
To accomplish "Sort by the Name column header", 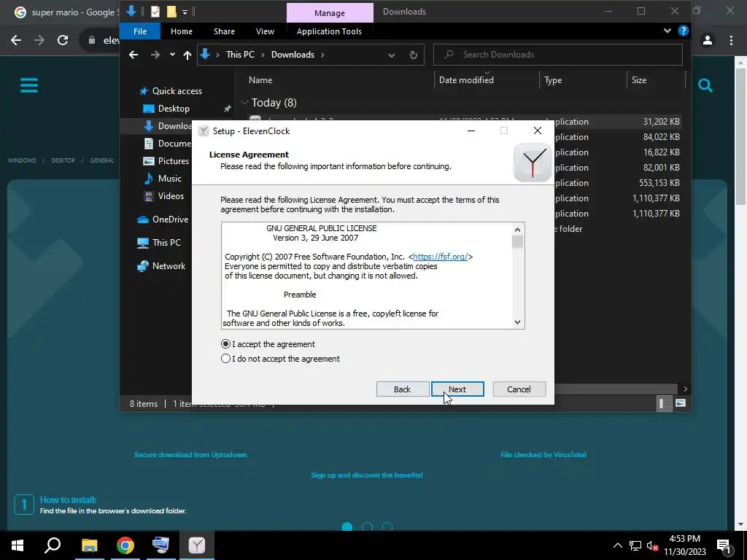I will (260, 80).
